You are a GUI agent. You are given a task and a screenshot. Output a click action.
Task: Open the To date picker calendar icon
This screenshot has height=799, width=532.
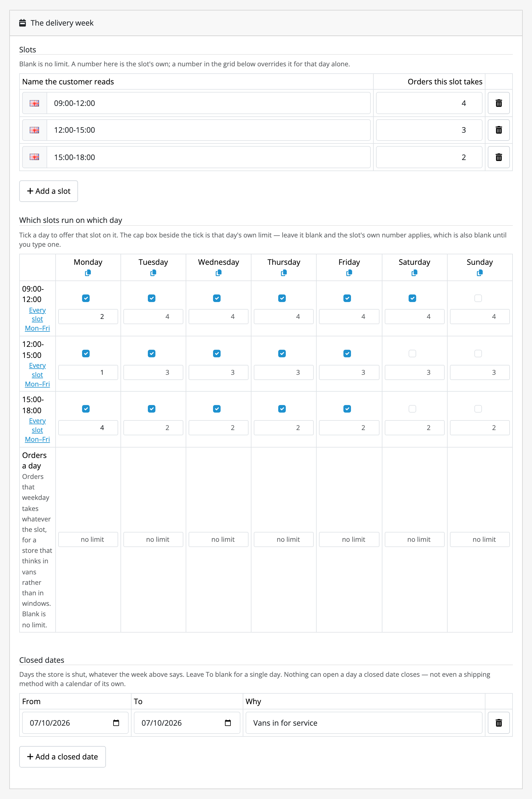click(228, 723)
